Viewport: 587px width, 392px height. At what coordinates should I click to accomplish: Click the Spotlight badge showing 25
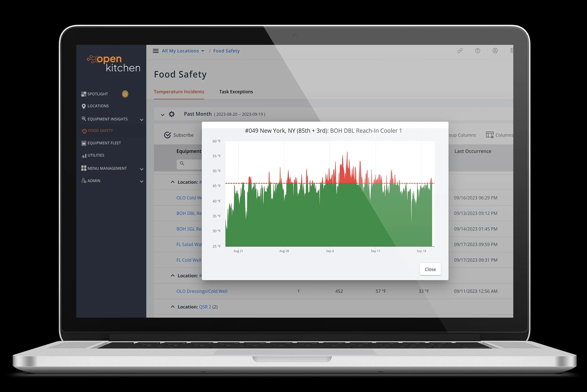coord(125,94)
